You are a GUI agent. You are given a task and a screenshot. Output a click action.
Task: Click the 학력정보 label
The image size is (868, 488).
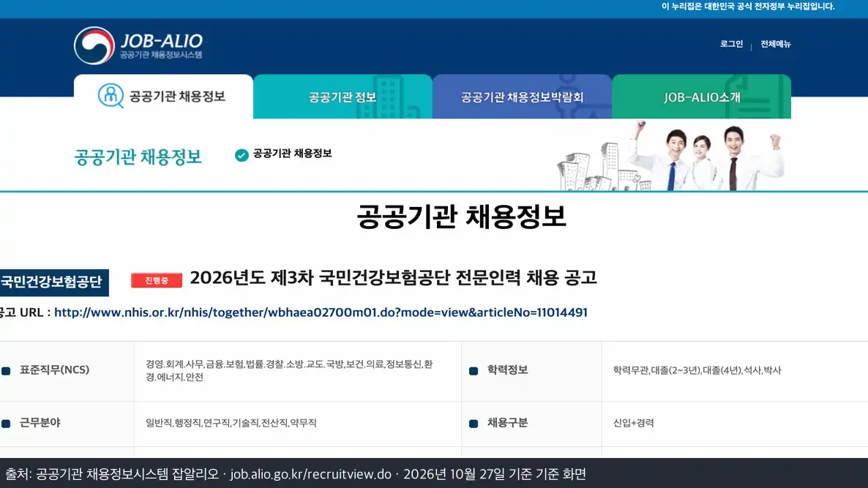507,369
